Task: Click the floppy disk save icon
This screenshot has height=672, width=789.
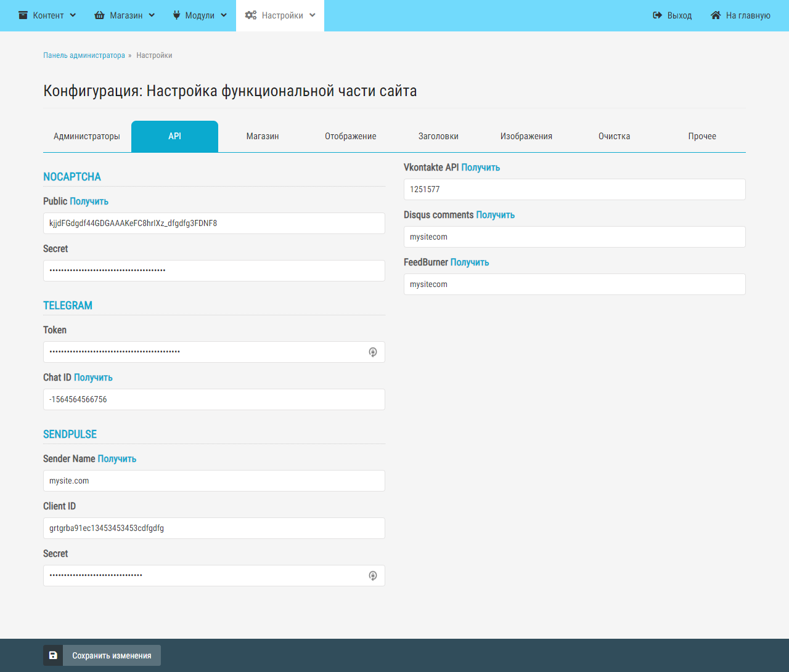Action: tap(53, 655)
